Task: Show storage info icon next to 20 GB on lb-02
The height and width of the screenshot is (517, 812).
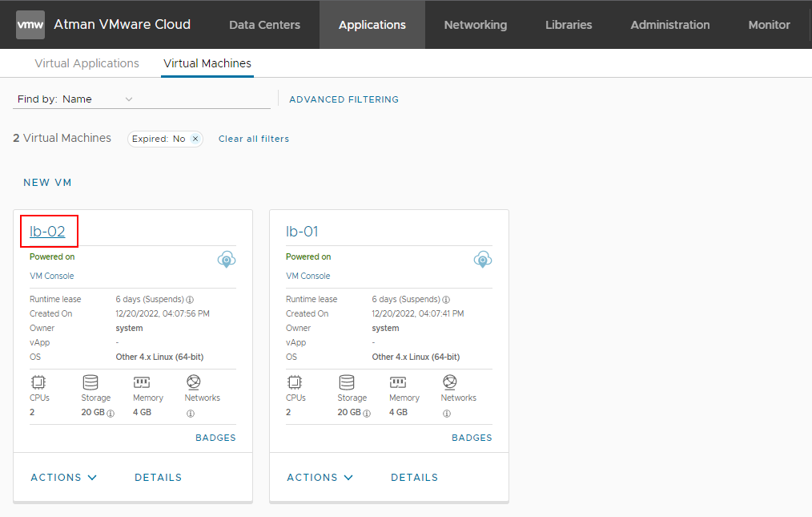Action: 111,414
